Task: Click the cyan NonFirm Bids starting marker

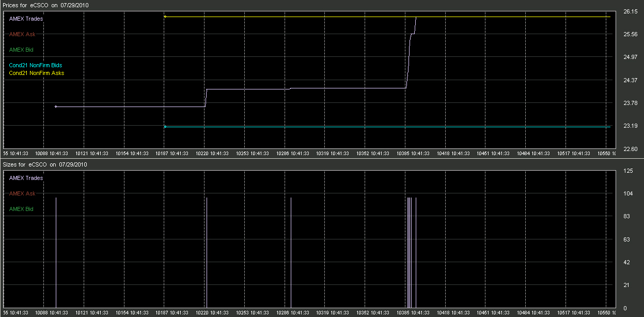Action: tap(165, 127)
